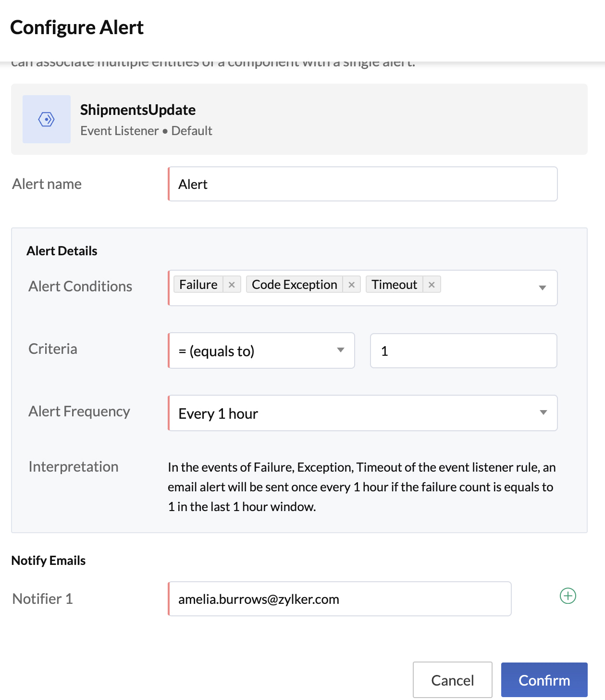Remove the Failure condition tag
The height and width of the screenshot is (700, 605).
point(232,284)
